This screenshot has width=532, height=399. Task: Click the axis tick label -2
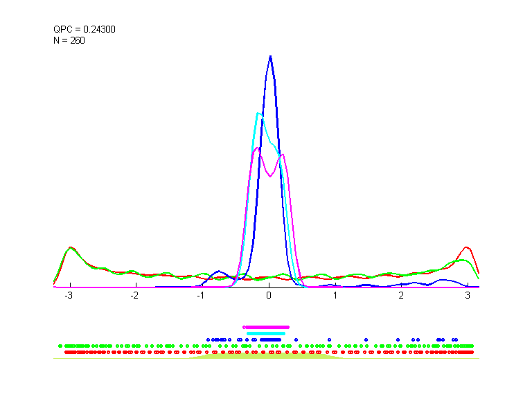(x=134, y=295)
